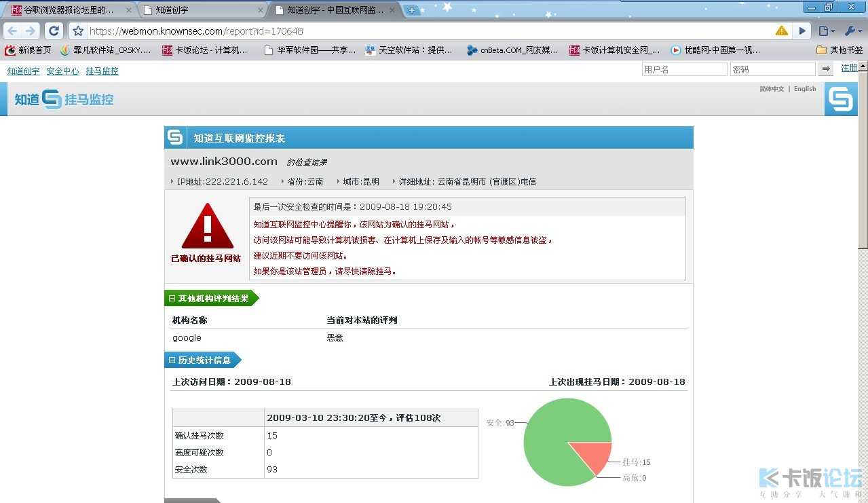Switch language to 简体中文
868x503 pixels.
pos(772,89)
